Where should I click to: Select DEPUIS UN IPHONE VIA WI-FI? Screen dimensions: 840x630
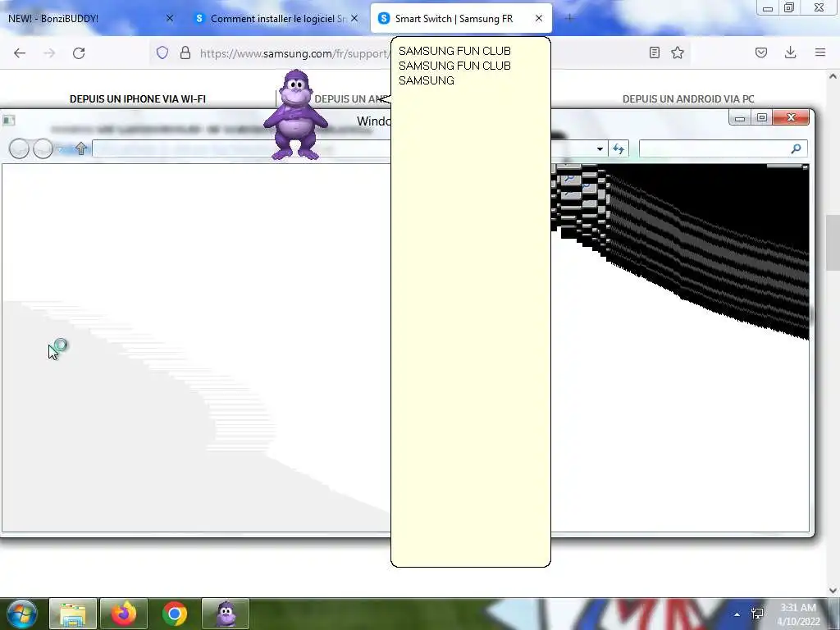(x=138, y=99)
